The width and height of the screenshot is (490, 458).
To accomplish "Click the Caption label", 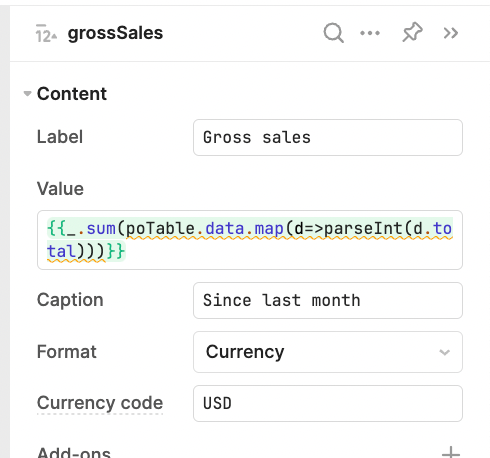I will 70,300.
